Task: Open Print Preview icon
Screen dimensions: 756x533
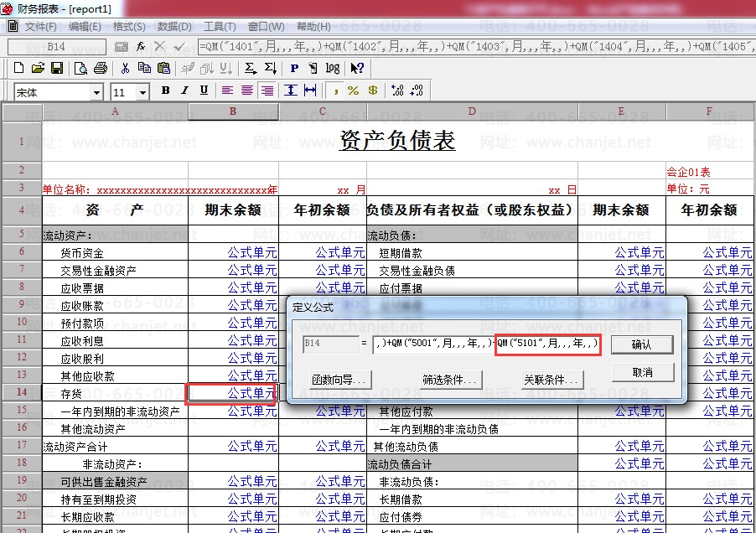Action: coord(80,69)
